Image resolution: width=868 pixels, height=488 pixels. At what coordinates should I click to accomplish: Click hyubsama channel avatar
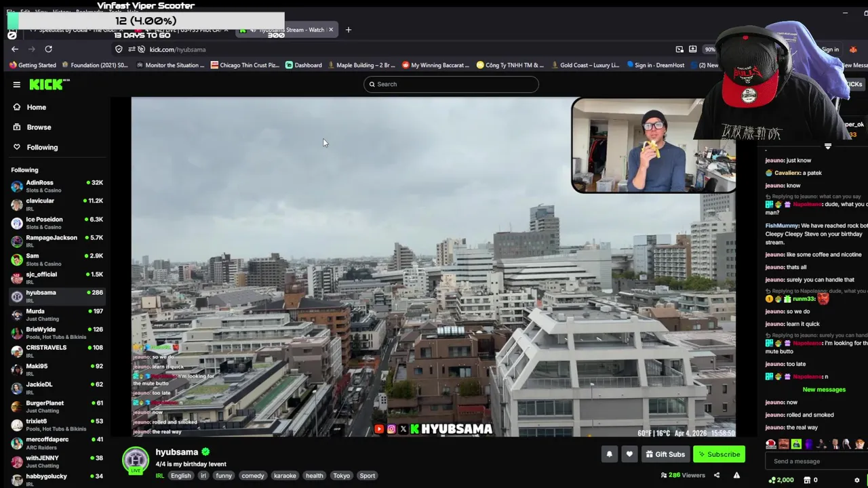pos(136,459)
